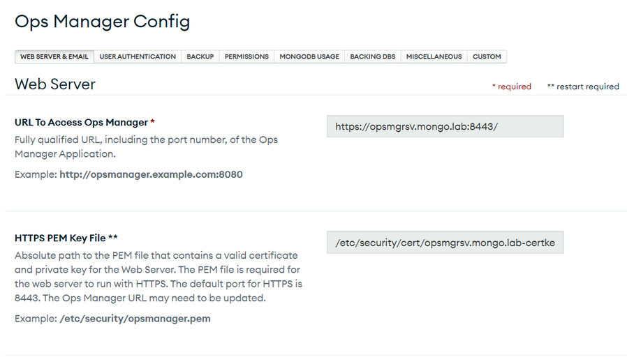The image size is (627, 364).
Task: Open the Backing DBs tab
Action: point(373,56)
